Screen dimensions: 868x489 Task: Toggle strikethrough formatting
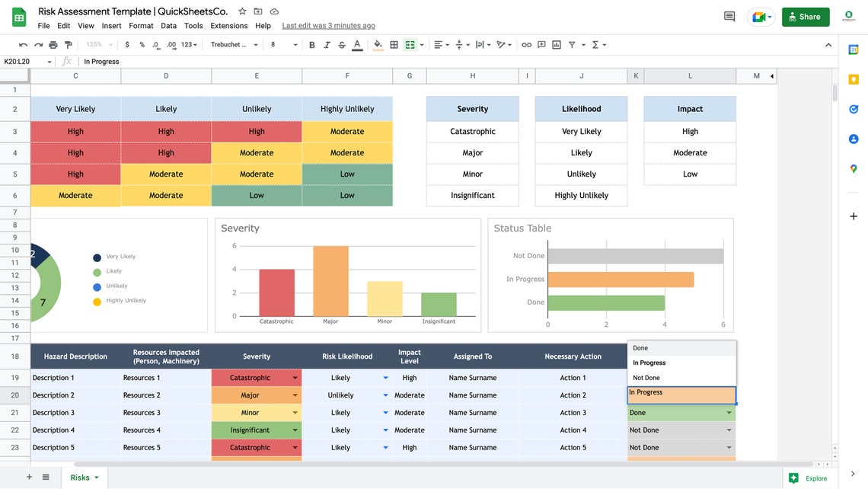click(x=342, y=45)
